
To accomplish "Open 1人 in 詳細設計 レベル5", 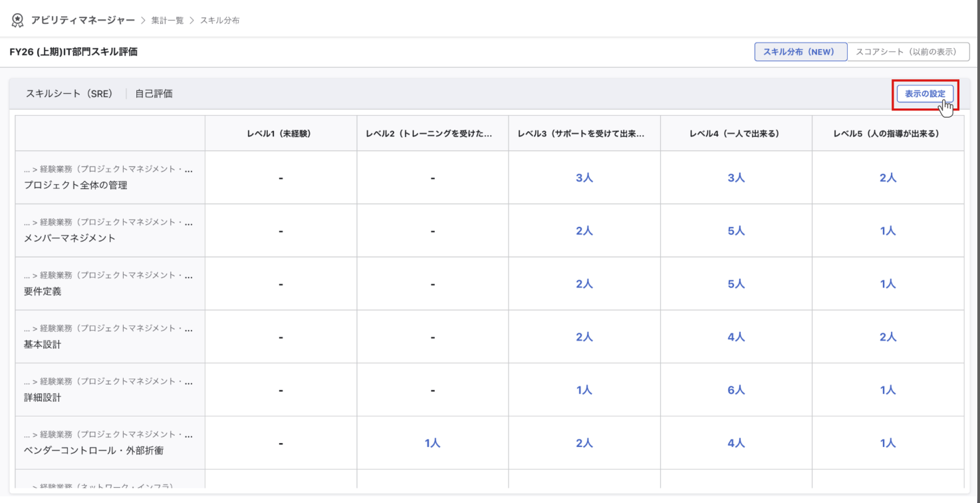I will 888,391.
